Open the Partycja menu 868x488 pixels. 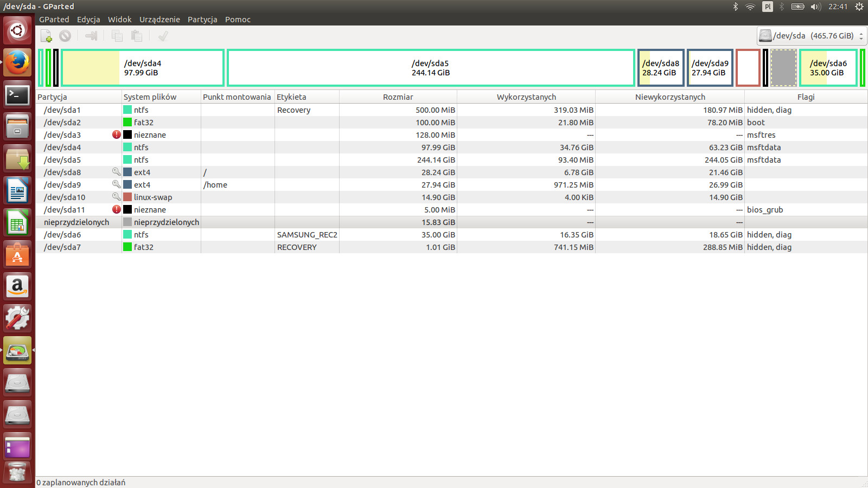coord(202,20)
